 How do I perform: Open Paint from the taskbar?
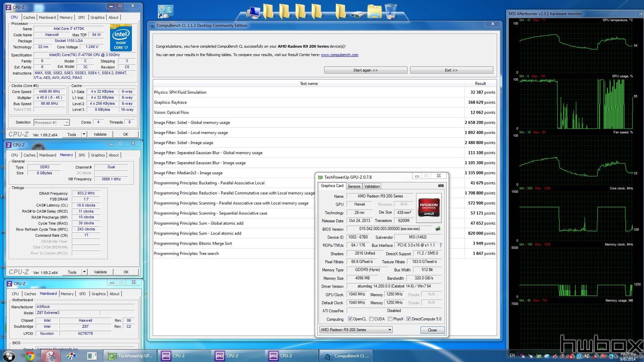coord(71,356)
